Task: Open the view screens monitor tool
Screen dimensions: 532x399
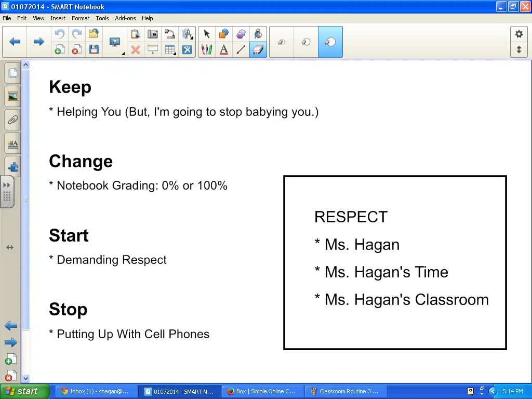Action: (x=115, y=42)
